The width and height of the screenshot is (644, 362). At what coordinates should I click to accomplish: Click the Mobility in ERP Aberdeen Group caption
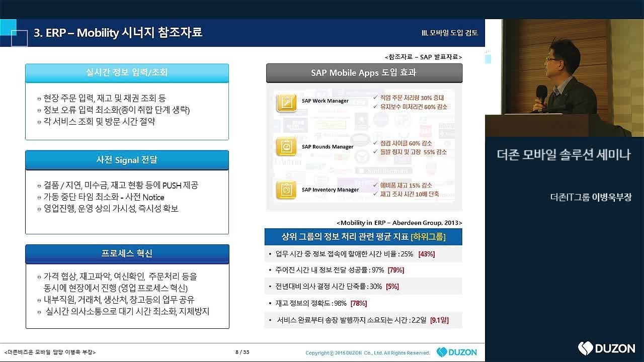pos(399,223)
